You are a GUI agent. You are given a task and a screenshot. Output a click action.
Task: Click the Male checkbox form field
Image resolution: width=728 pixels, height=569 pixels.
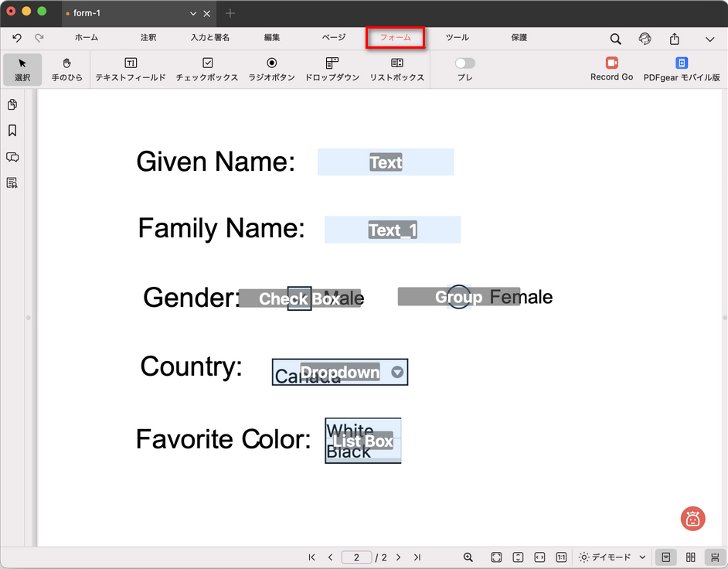coord(299,298)
